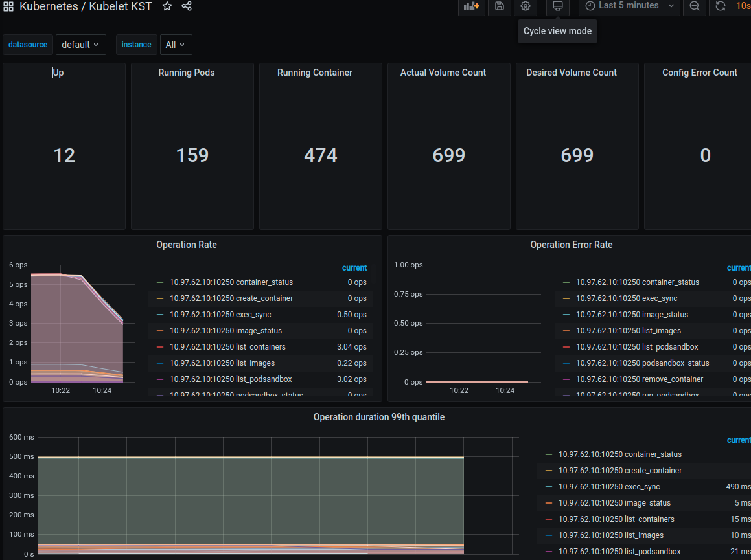Click the Running Container value 474
Screen dimensions: 751x560
coord(321,155)
